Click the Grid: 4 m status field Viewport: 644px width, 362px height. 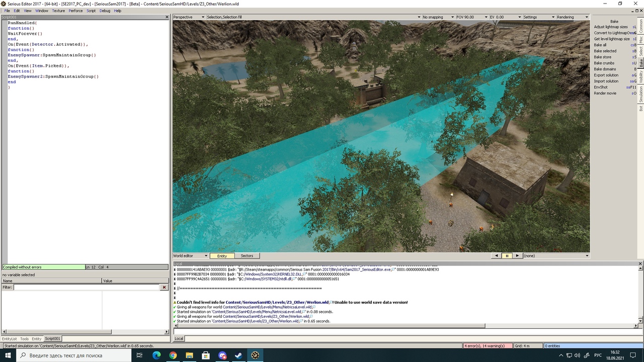(528, 346)
